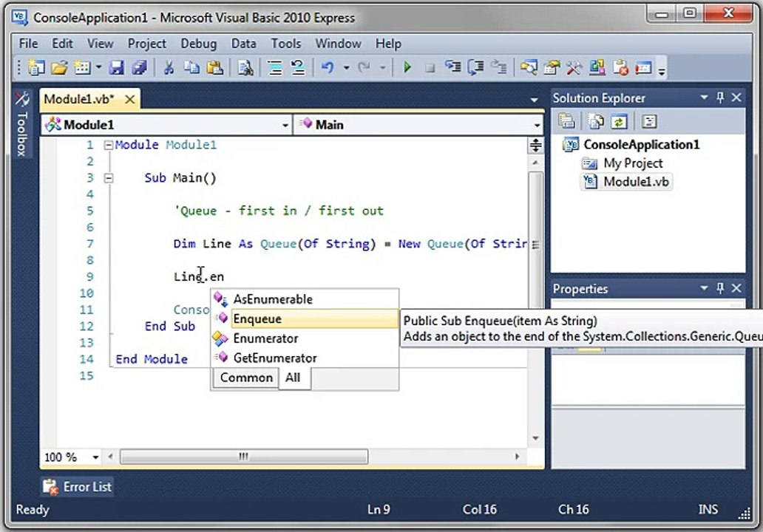The width and height of the screenshot is (763, 532).
Task: Click the Open File folder icon
Action: coord(59,67)
